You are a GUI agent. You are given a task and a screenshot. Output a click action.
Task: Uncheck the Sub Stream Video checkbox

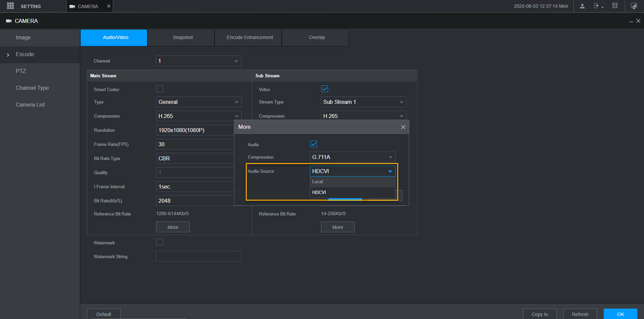coord(325,89)
